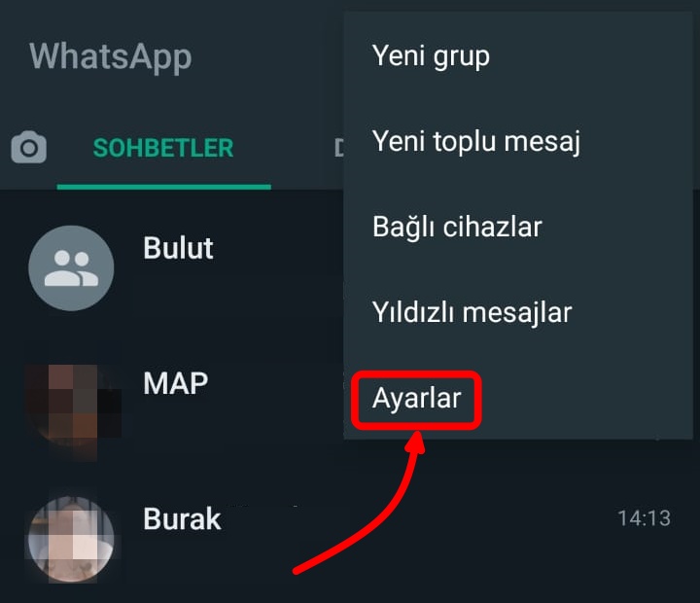The image size is (700, 603).
Task: Open Burak contact profile picture
Action: [x=71, y=539]
